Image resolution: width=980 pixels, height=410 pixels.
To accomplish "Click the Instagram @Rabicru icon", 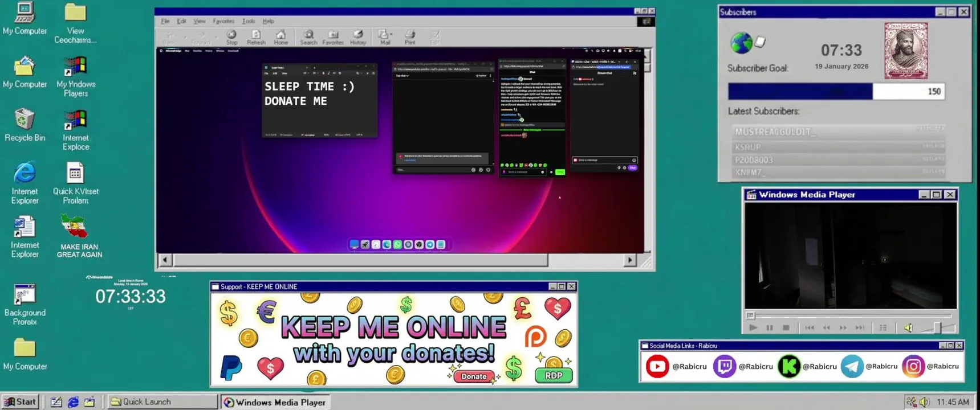I will click(913, 366).
